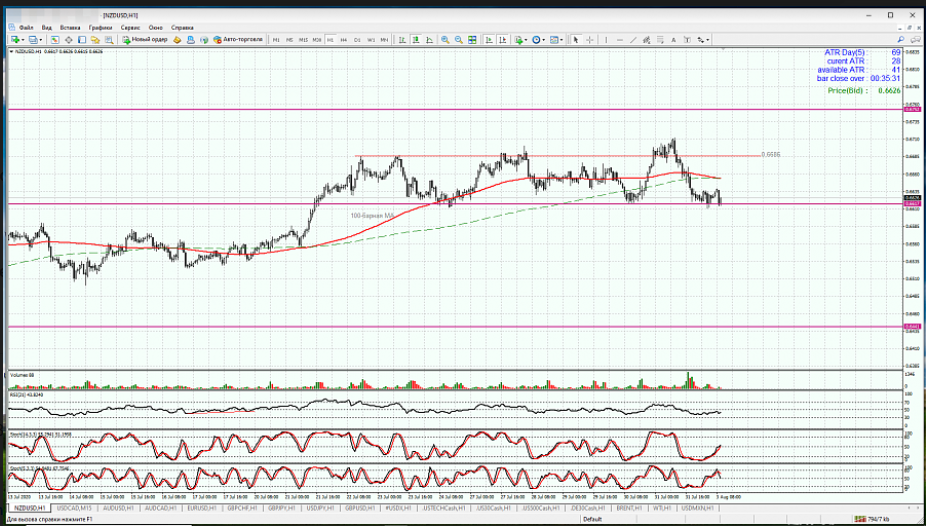Toggle the Navigator panel icon
The image size is (926, 526).
coord(82,40)
